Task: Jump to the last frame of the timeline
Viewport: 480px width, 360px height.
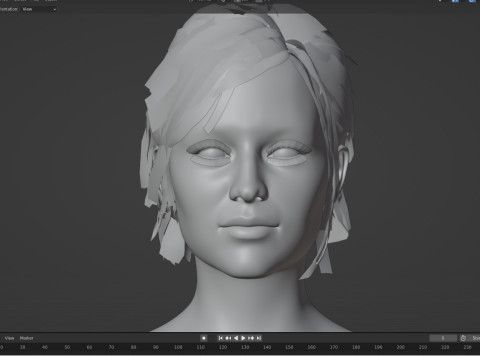Action: [x=259, y=338]
